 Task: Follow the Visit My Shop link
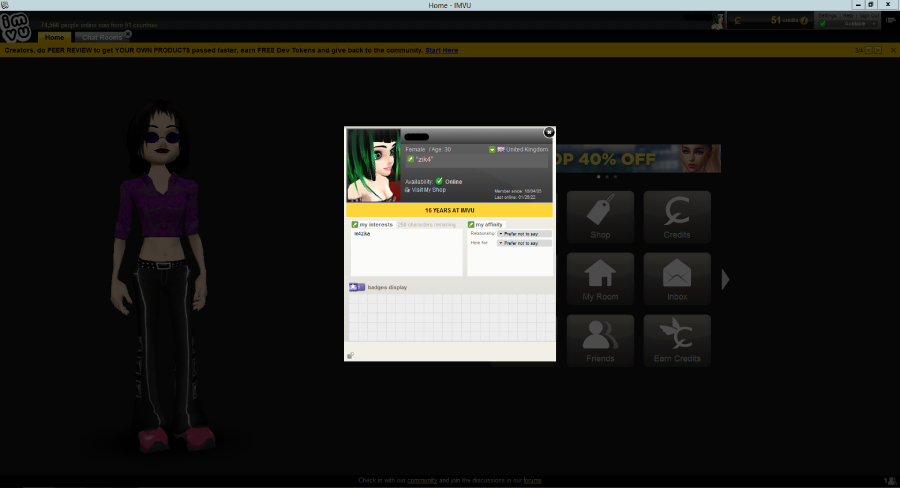click(428, 189)
